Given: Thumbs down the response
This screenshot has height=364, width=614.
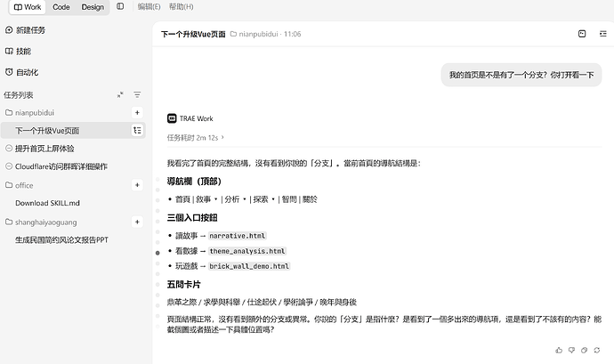Looking at the screenshot, I should (571, 350).
